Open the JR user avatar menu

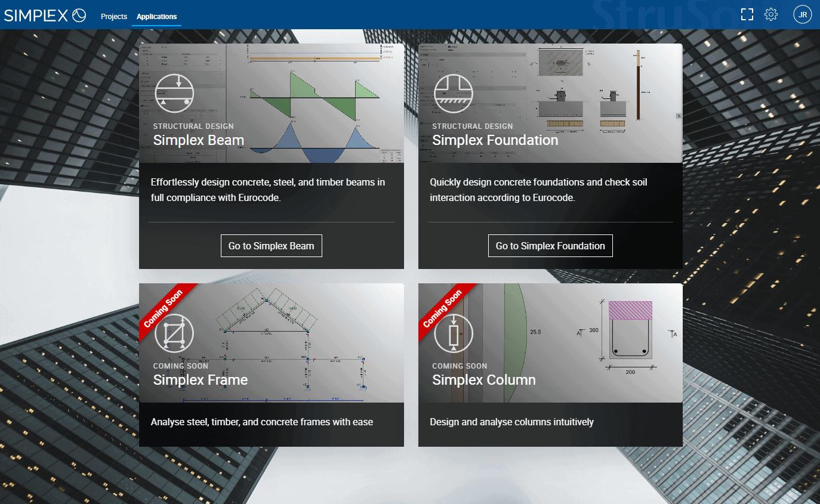pyautogui.click(x=803, y=14)
